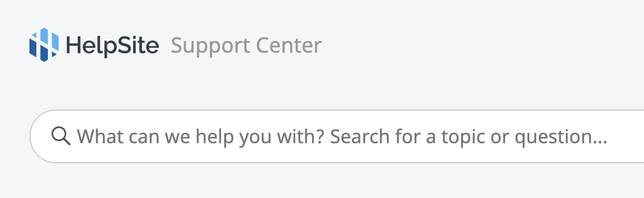Open homepage via the HelpSite wordmark
The image size is (644, 198).
[x=113, y=46]
